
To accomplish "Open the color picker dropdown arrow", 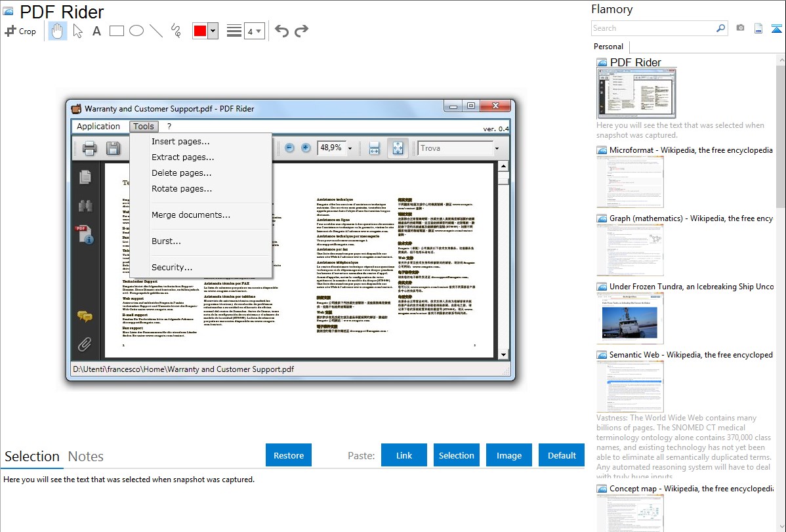I will 213,31.
